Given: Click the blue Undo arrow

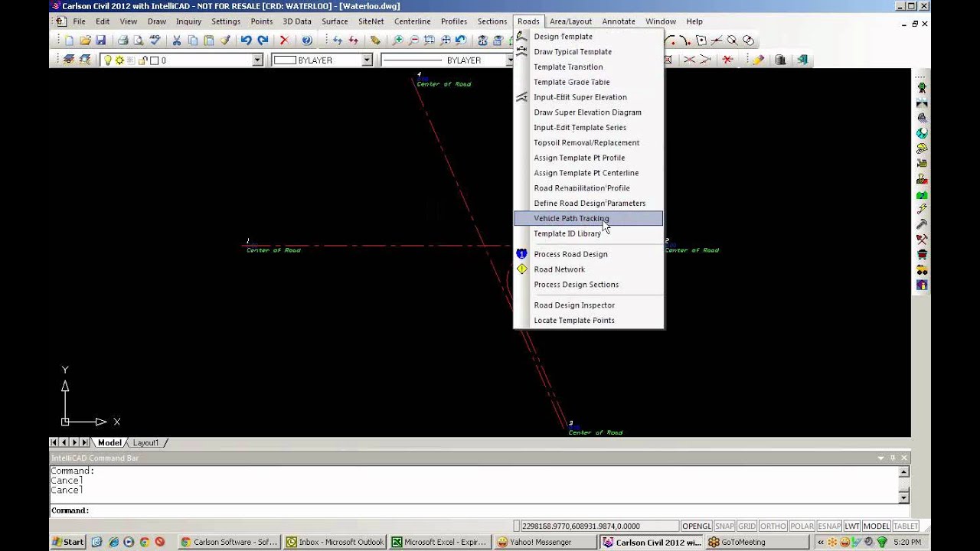Looking at the screenshot, I should 247,41.
